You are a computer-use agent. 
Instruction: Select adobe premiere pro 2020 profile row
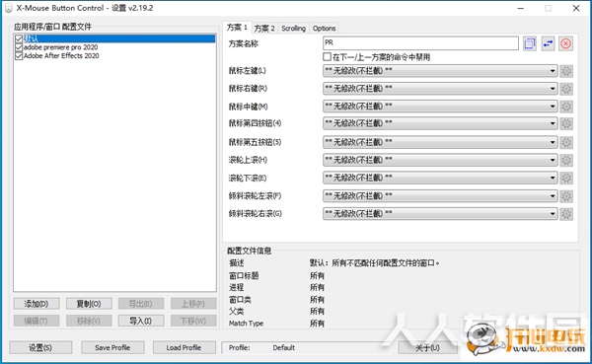pyautogui.click(x=114, y=47)
